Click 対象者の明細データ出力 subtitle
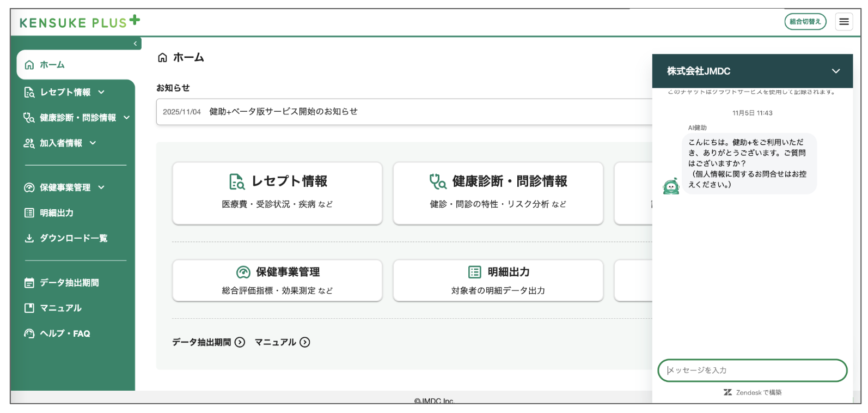Screen dimensions: 868x413 (x=498, y=291)
